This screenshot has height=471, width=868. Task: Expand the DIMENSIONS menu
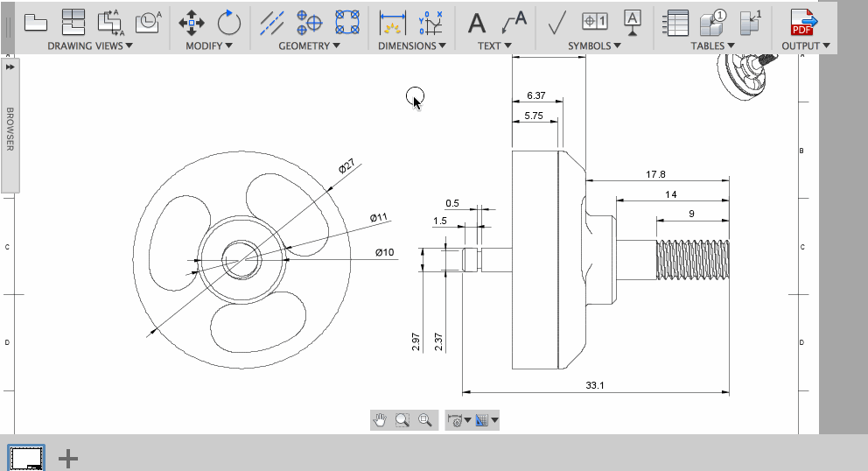[411, 46]
